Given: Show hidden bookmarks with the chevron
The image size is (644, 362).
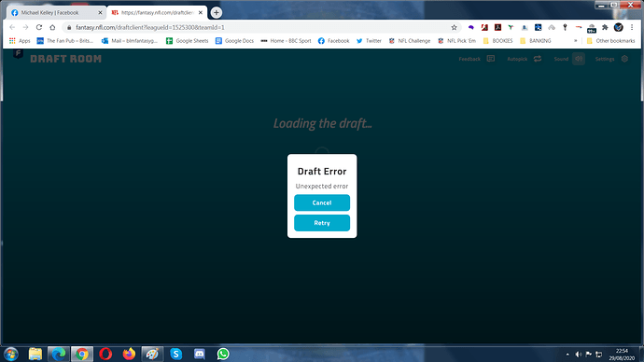Looking at the screenshot, I should click(x=576, y=41).
